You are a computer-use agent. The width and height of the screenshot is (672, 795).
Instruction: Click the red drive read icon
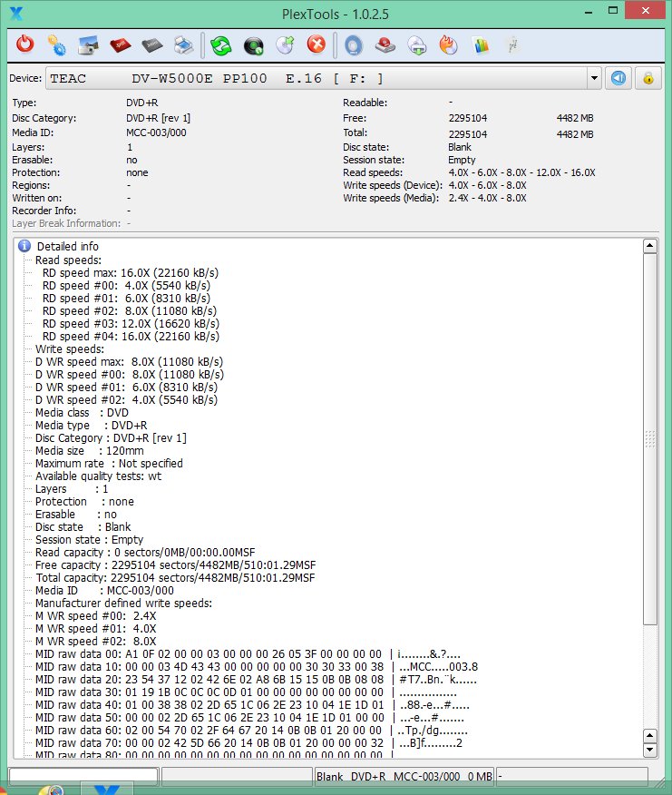[385, 45]
